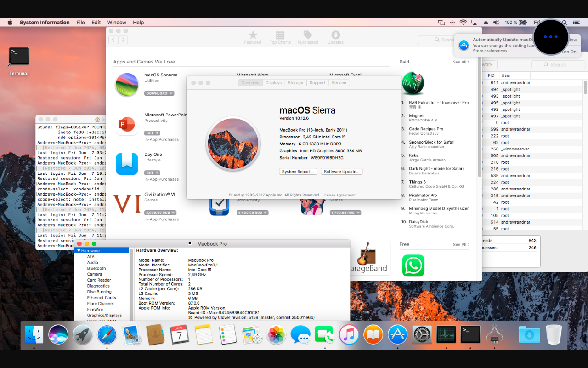Image resolution: width=588 pixels, height=368 pixels.
Task: Click the Software Update button
Action: coord(341,172)
